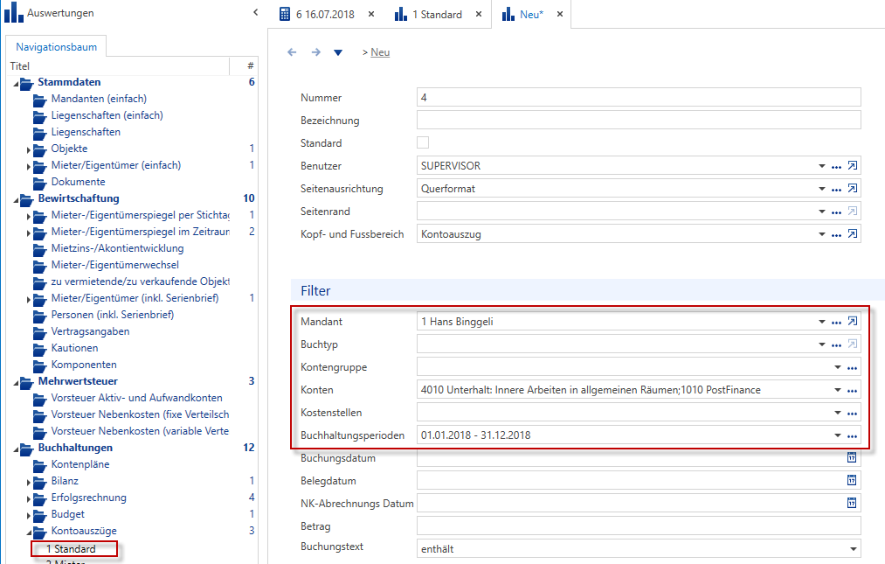This screenshot has width=885, height=564.
Task: Select Vertragsangaben in tree
Action: [90, 331]
